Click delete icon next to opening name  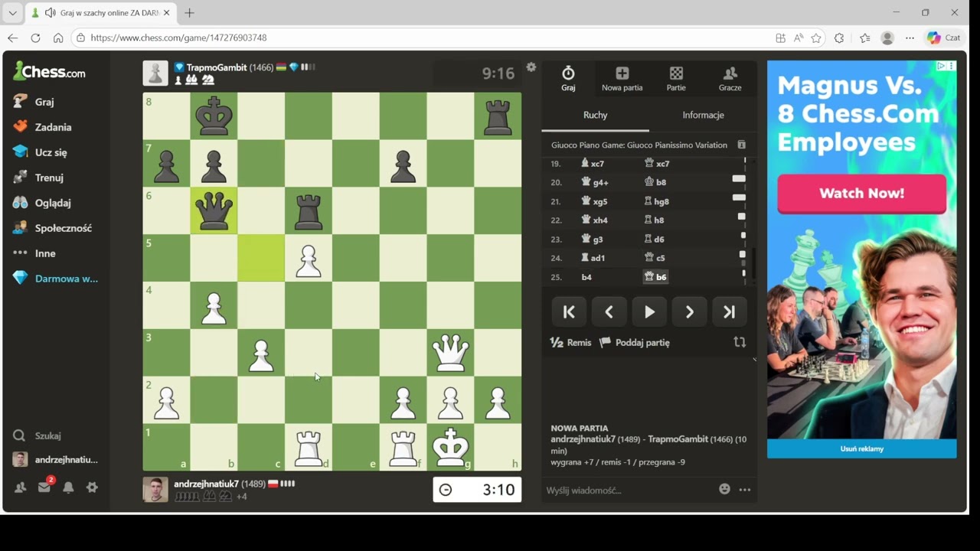741,145
